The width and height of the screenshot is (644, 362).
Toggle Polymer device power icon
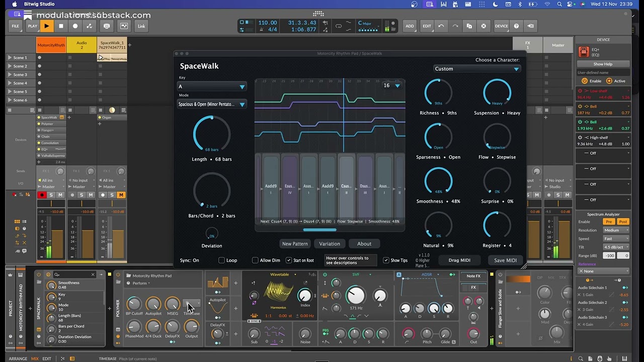coord(117,275)
